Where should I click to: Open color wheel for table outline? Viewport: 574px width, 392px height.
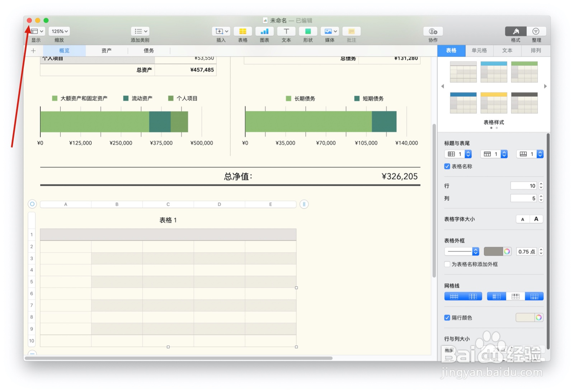click(507, 251)
